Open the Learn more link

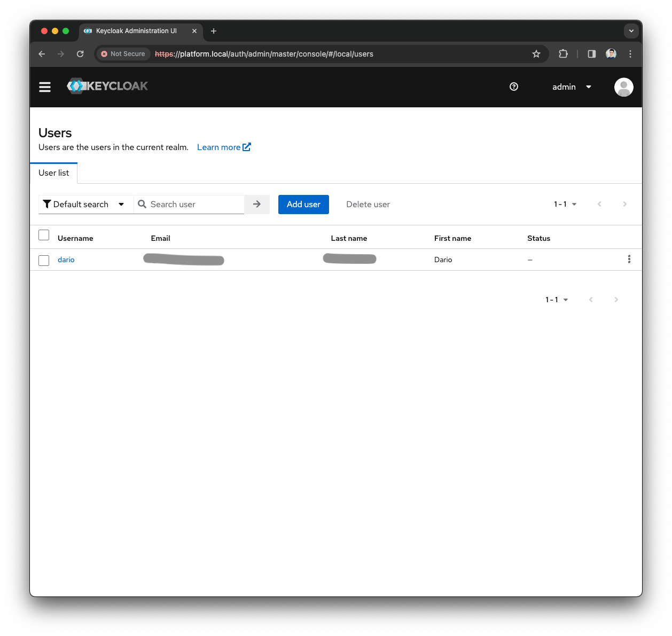(x=223, y=147)
